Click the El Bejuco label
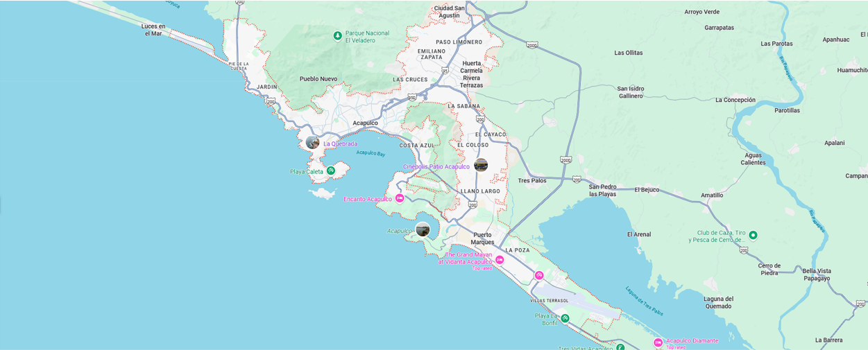The width and height of the screenshot is (868, 350). tap(647, 190)
